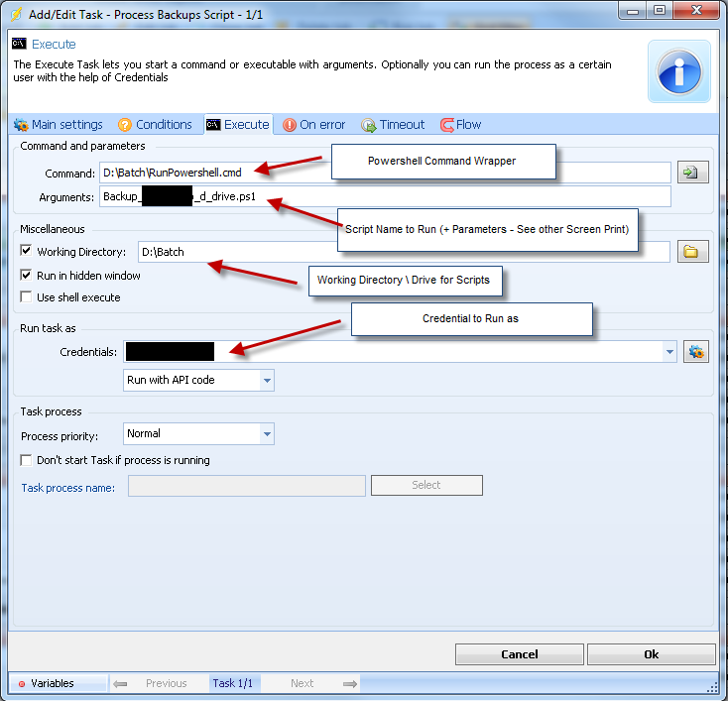728x701 pixels.
Task: Confirm with the Ok button
Action: [651, 654]
